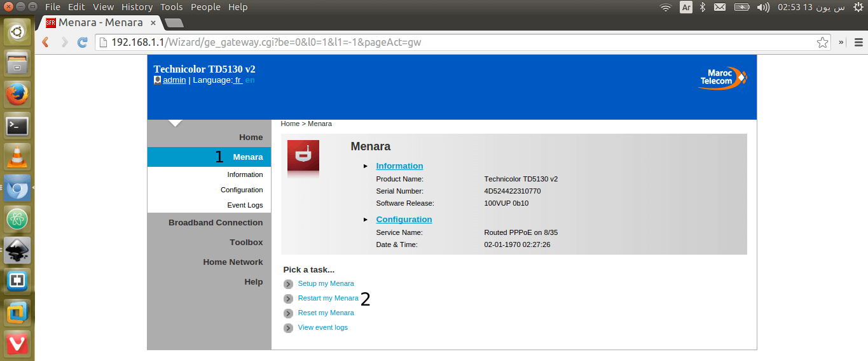Open Chromium browser dock icon
This screenshot has height=361, width=868.
(17, 188)
